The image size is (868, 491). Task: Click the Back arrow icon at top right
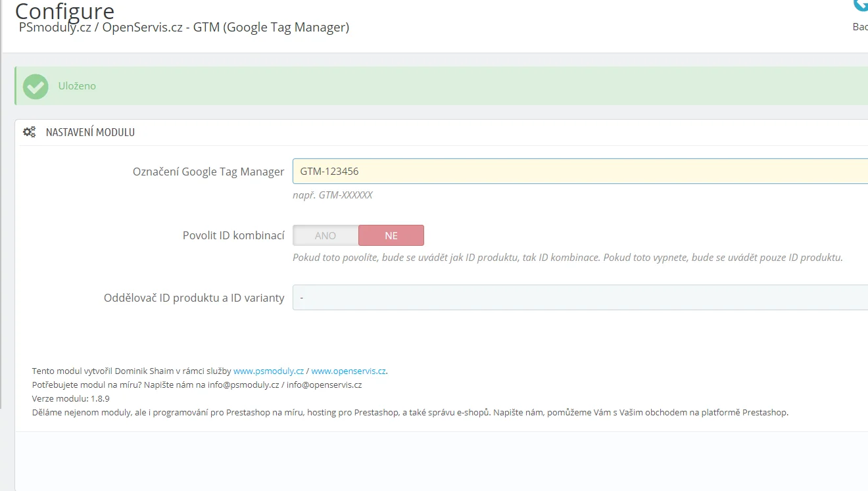tap(860, 6)
